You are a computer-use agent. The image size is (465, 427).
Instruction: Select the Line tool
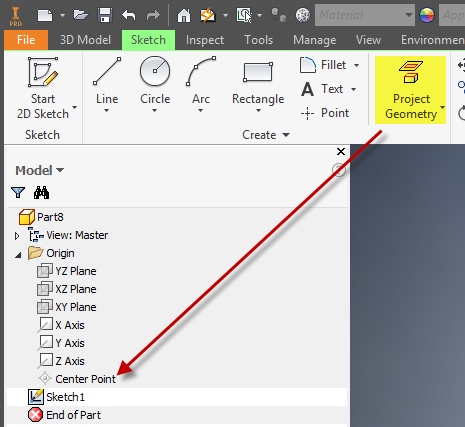point(107,80)
